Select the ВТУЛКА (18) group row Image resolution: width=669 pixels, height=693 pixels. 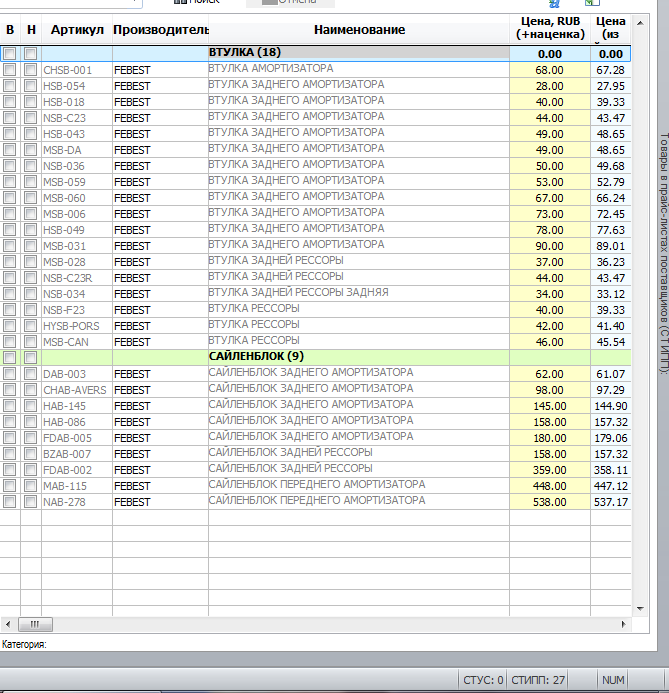coord(315,54)
